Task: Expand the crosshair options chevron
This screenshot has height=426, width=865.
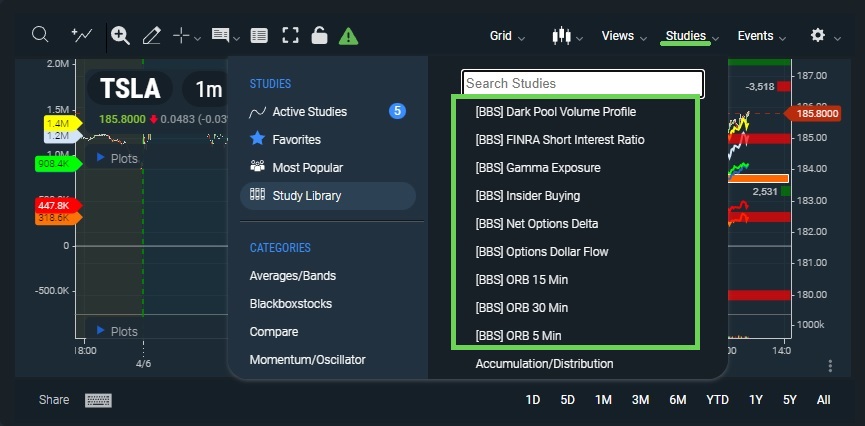Action: coord(197,38)
